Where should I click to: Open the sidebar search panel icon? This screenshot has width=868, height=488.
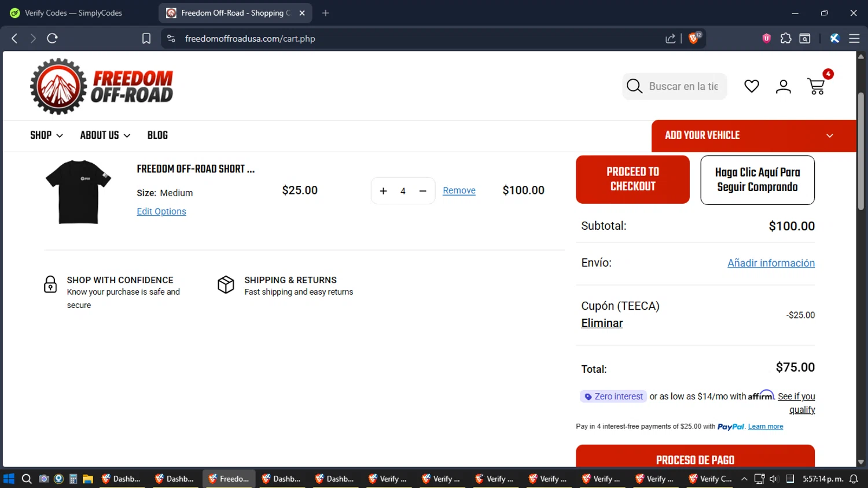click(x=805, y=38)
